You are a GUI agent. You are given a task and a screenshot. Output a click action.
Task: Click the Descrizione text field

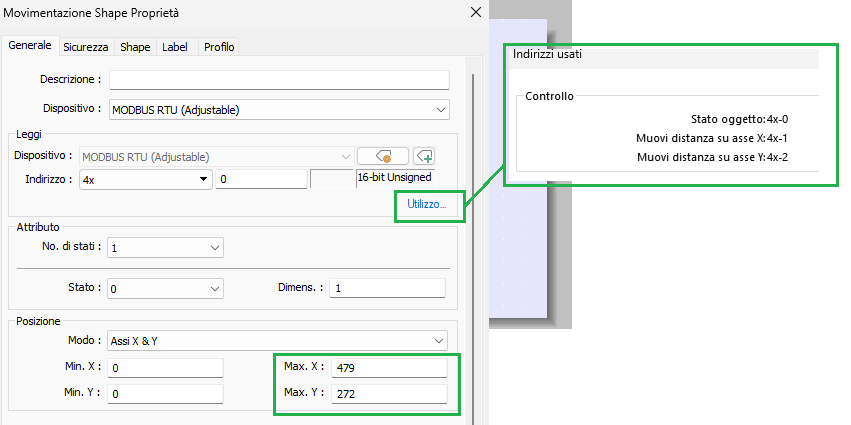pos(279,80)
